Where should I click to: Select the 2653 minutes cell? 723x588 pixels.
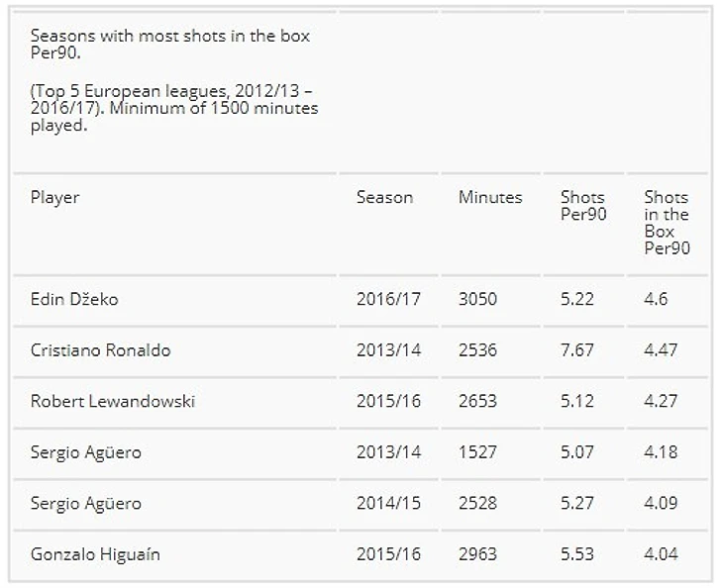point(477,401)
